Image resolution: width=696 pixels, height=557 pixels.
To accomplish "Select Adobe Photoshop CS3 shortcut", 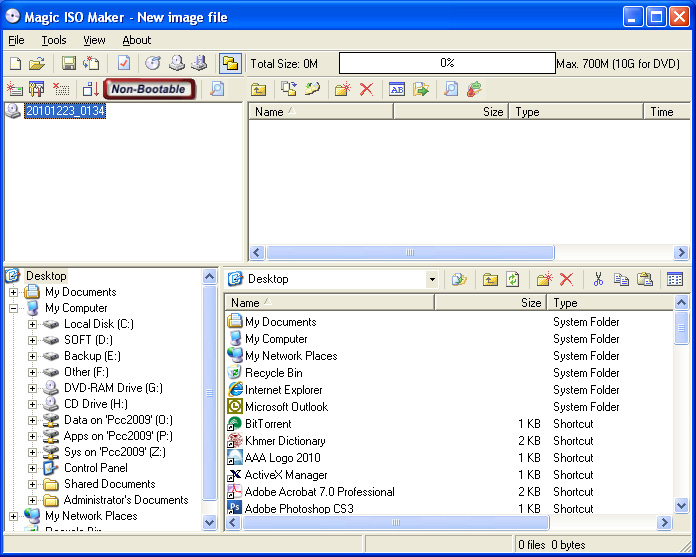I will [x=299, y=509].
